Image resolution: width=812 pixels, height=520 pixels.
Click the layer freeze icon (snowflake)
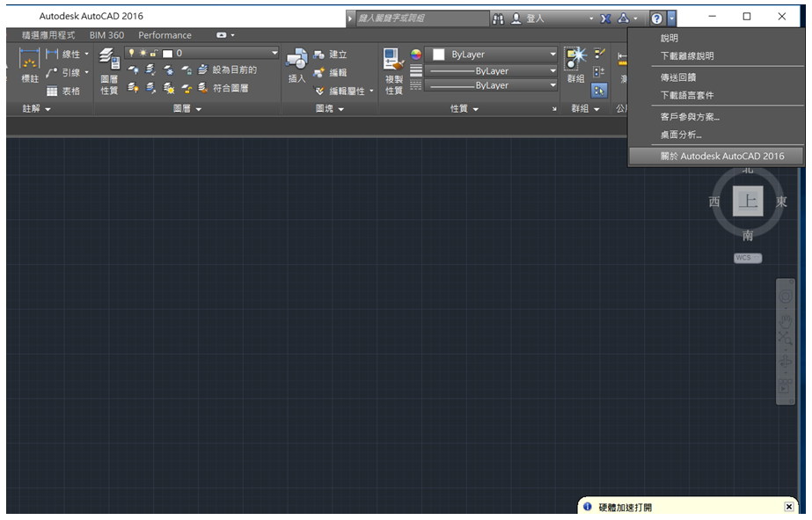click(168, 70)
